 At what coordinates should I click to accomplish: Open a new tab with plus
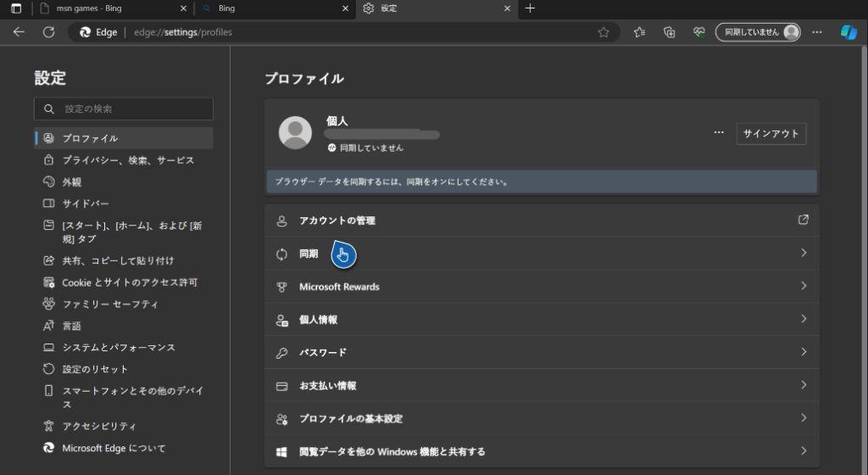(530, 8)
